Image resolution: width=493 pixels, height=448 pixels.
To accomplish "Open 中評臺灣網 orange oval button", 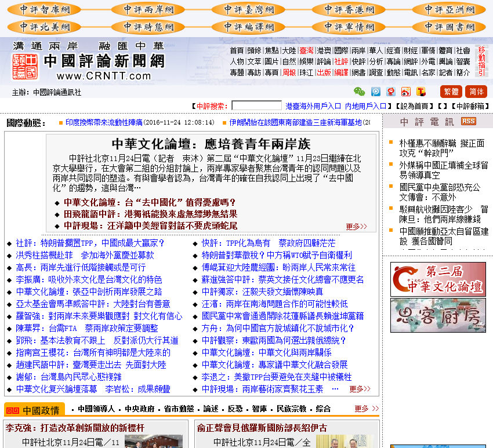I will tap(248, 10).
